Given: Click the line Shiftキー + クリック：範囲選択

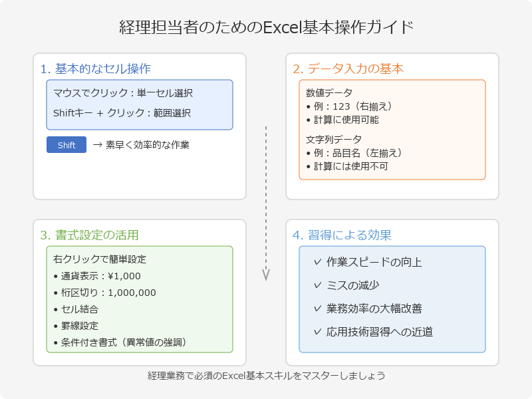Looking at the screenshot, I should pyautogui.click(x=122, y=113).
